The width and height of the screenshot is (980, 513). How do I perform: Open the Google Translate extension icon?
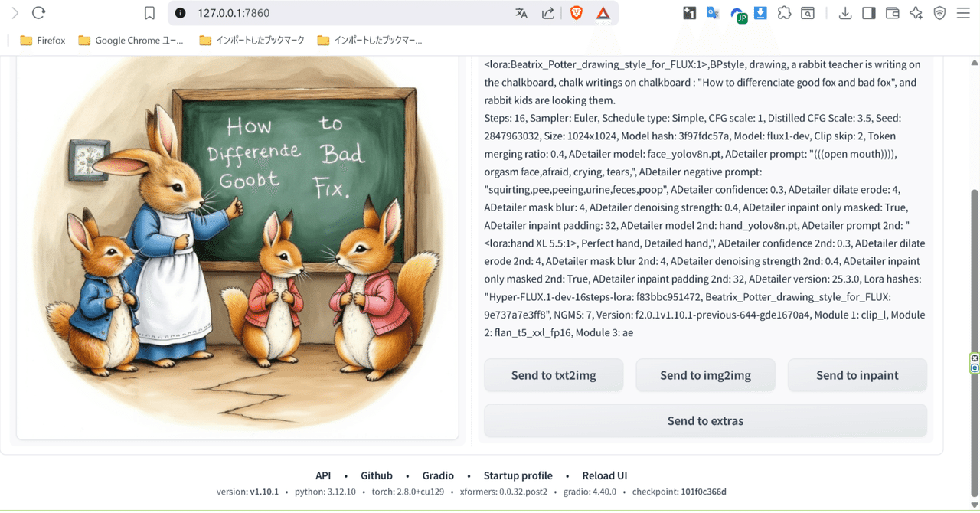(x=713, y=12)
